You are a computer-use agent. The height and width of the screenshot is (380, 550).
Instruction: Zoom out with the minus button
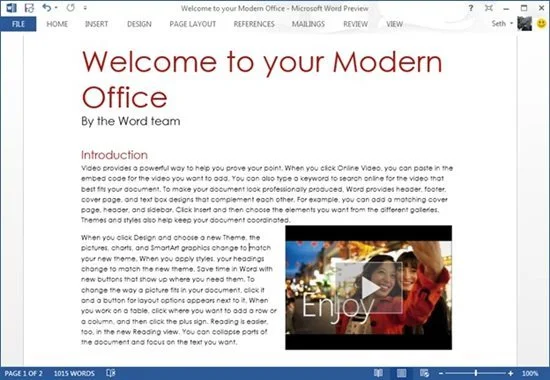(441, 374)
